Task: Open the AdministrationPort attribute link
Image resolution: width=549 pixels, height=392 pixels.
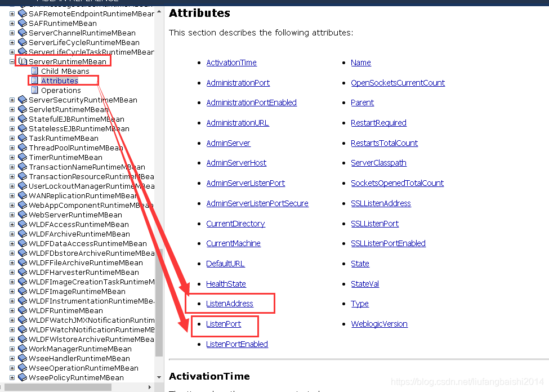Action: coord(238,83)
